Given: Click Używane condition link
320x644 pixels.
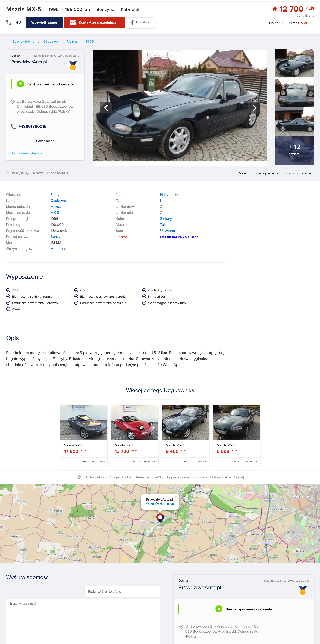Looking at the screenshot, I should click(x=167, y=230).
